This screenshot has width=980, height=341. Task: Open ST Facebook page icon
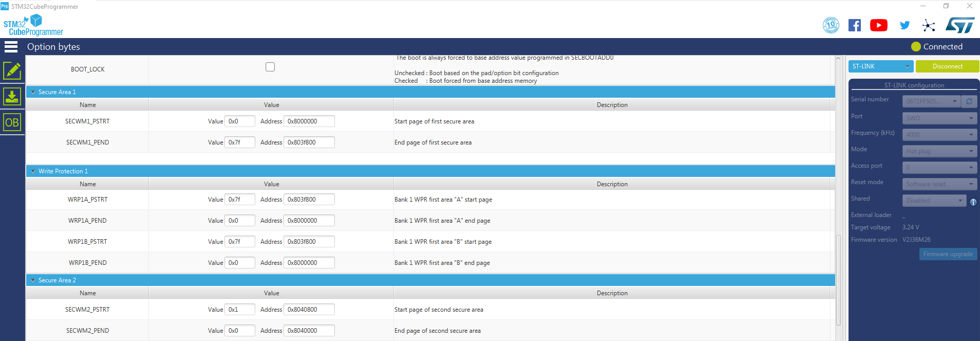click(854, 25)
